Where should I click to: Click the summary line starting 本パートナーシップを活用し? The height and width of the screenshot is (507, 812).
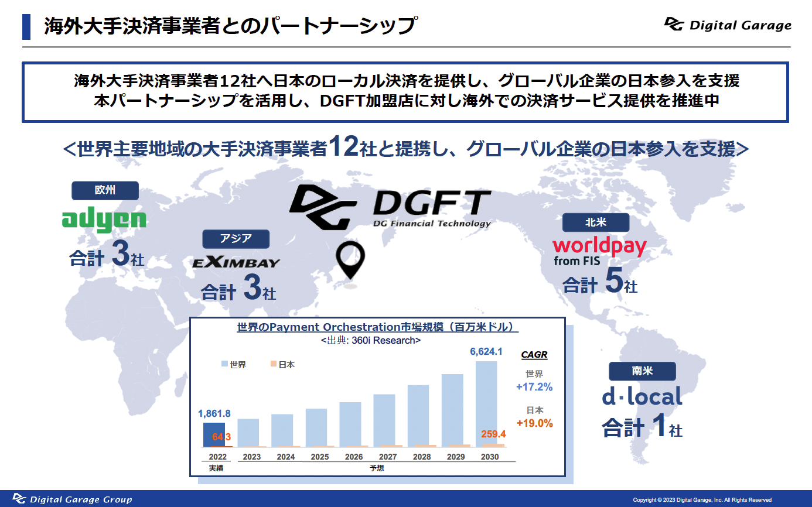click(x=406, y=100)
